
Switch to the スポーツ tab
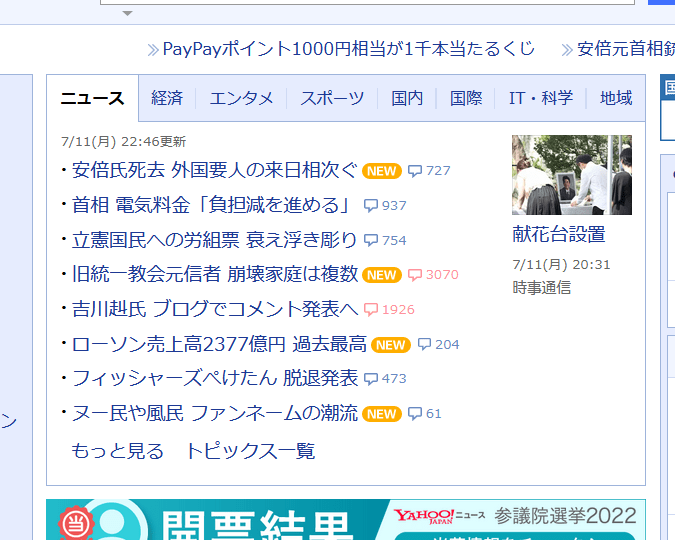tap(332, 98)
